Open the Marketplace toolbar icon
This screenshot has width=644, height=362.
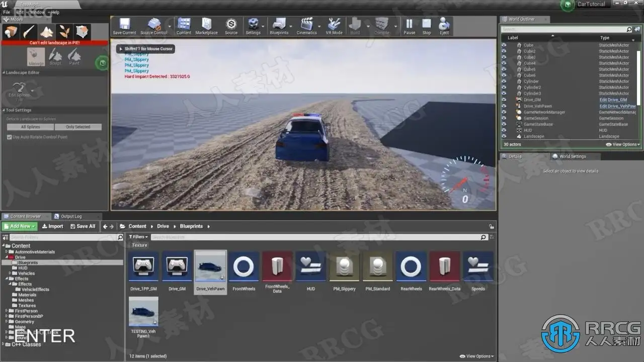(206, 26)
